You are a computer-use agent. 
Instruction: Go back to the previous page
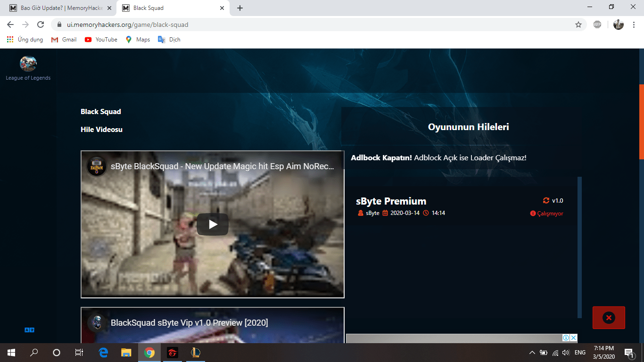10,25
